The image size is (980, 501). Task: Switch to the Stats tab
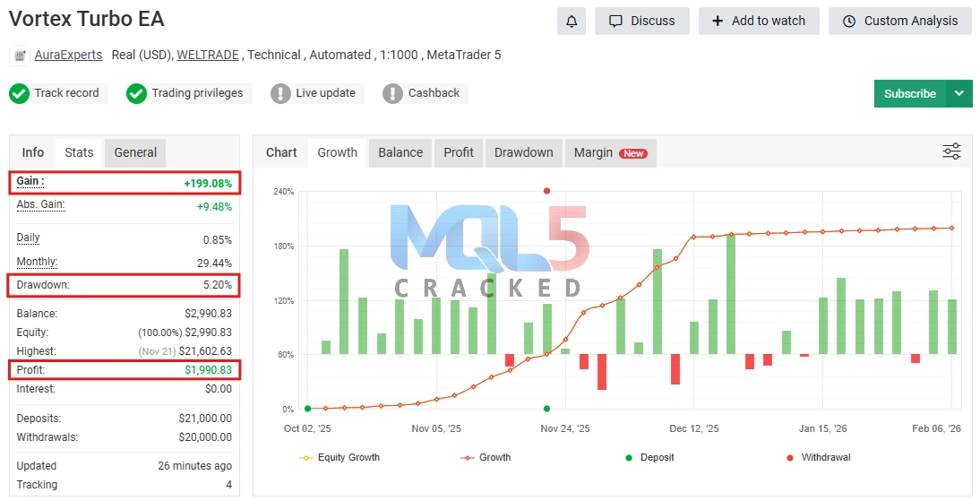(79, 152)
